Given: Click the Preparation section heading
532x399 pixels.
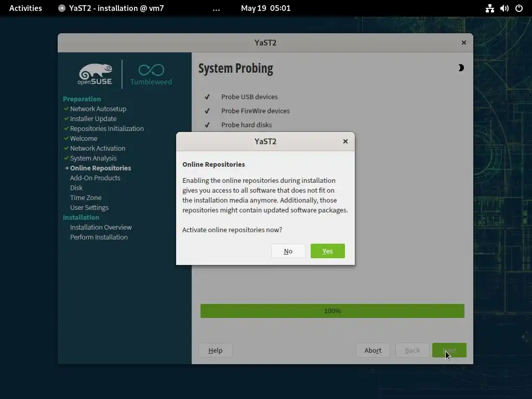Looking at the screenshot, I should click(82, 99).
